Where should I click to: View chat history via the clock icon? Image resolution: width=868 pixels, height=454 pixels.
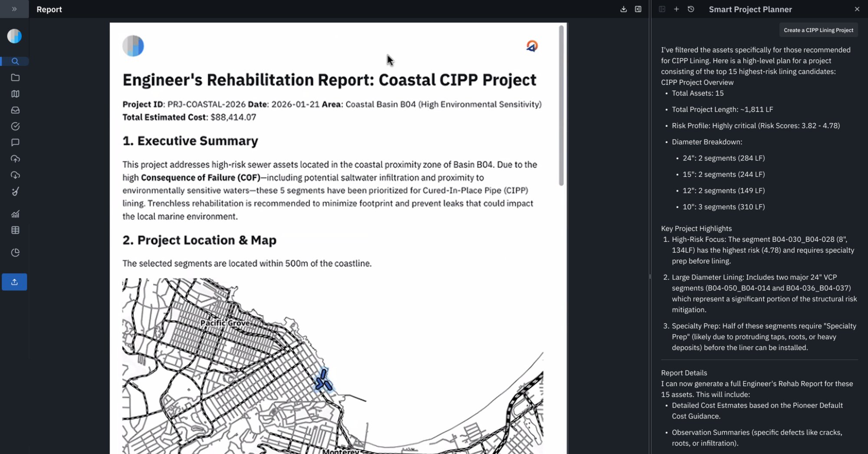click(x=691, y=9)
